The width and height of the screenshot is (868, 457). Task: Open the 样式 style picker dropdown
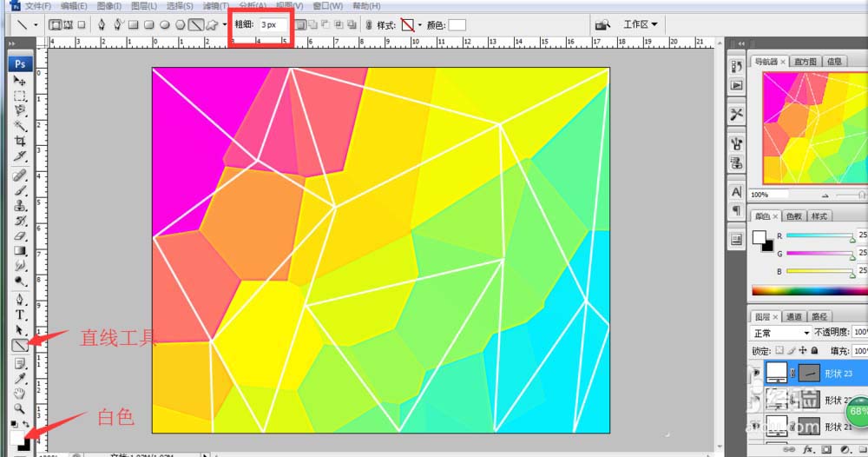pyautogui.click(x=419, y=25)
